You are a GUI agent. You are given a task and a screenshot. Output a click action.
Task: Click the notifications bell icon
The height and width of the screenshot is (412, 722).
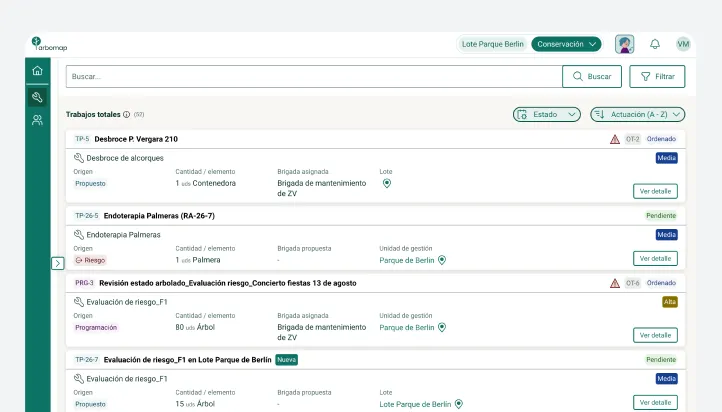(655, 44)
